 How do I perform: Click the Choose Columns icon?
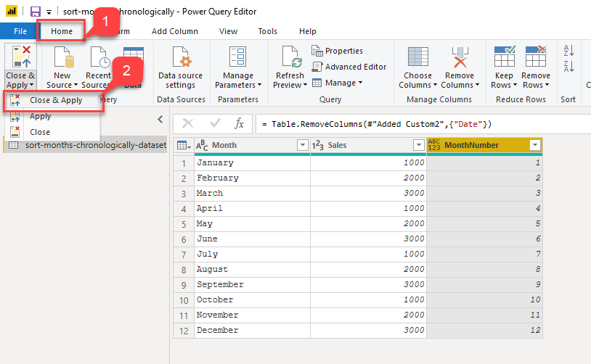click(417, 58)
